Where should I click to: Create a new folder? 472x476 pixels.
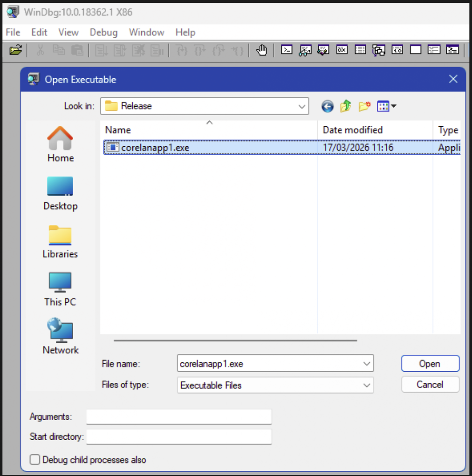click(364, 107)
